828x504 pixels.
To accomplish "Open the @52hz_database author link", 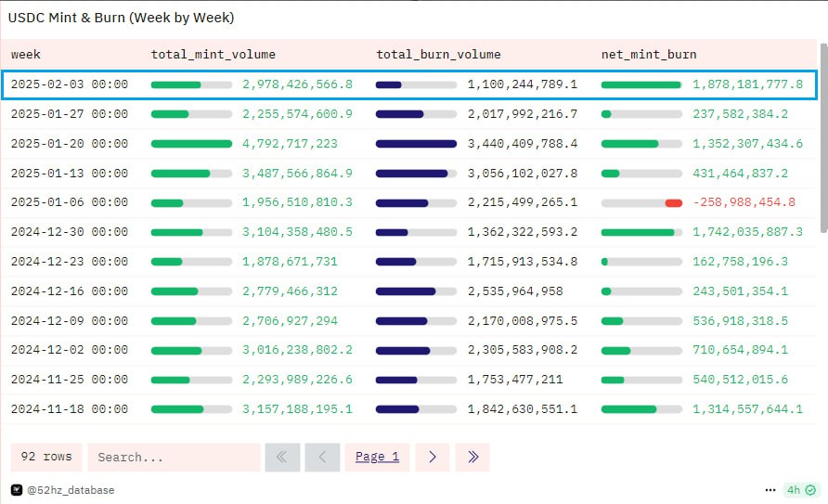I will click(71, 490).
